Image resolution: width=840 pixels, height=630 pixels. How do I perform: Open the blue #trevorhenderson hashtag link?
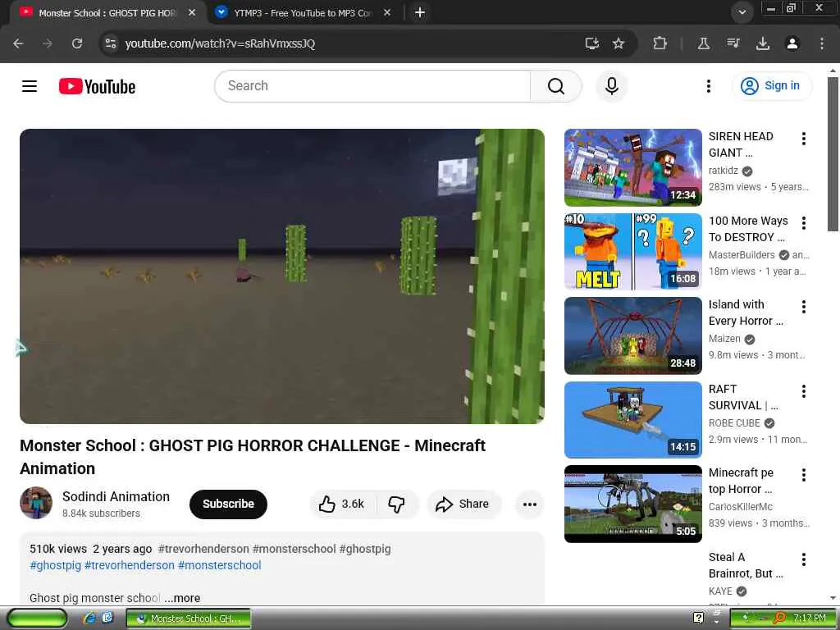click(130, 565)
